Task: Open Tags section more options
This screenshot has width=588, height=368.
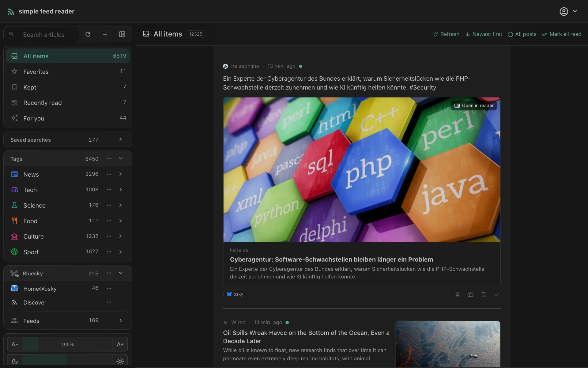Action: (109, 159)
